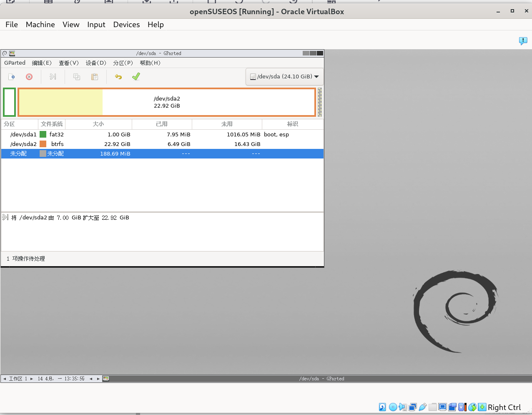Click the 未用 column header
The height and width of the screenshot is (415, 532).
(x=227, y=124)
